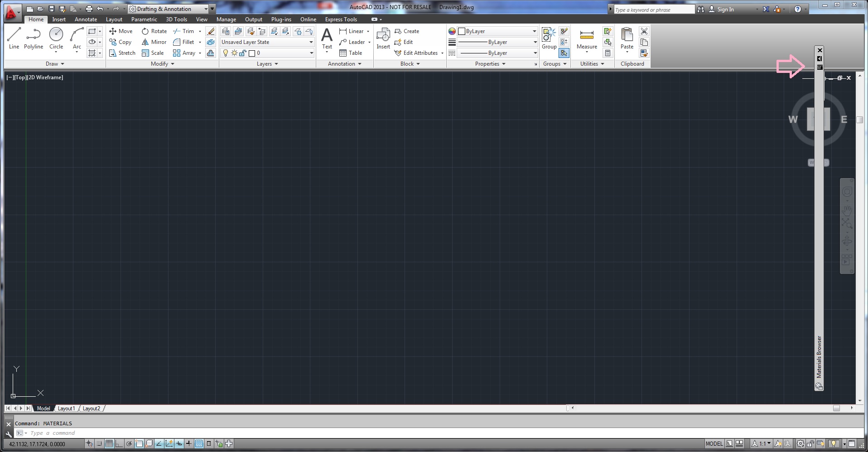Select the Move tool in Modify panel
The width and height of the screenshot is (868, 452).
[121, 31]
